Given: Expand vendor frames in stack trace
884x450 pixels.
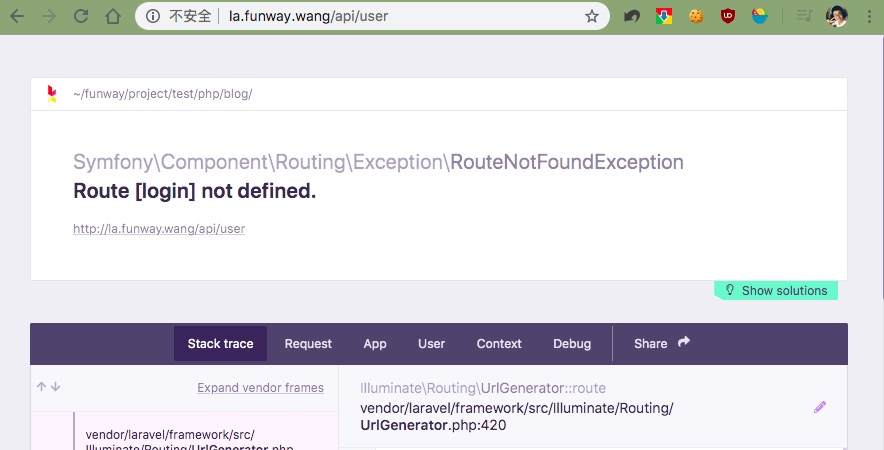Looking at the screenshot, I should [260, 388].
